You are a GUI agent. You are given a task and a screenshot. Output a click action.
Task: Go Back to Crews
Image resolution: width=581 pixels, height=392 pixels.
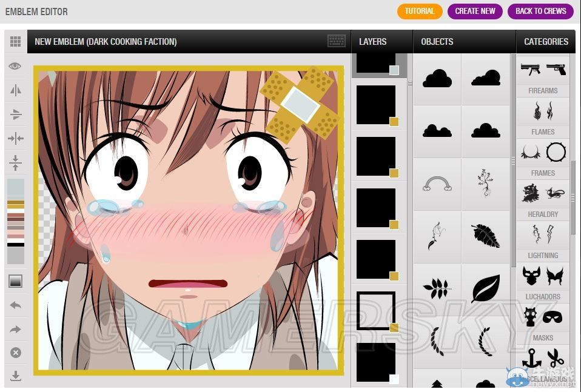coord(540,11)
